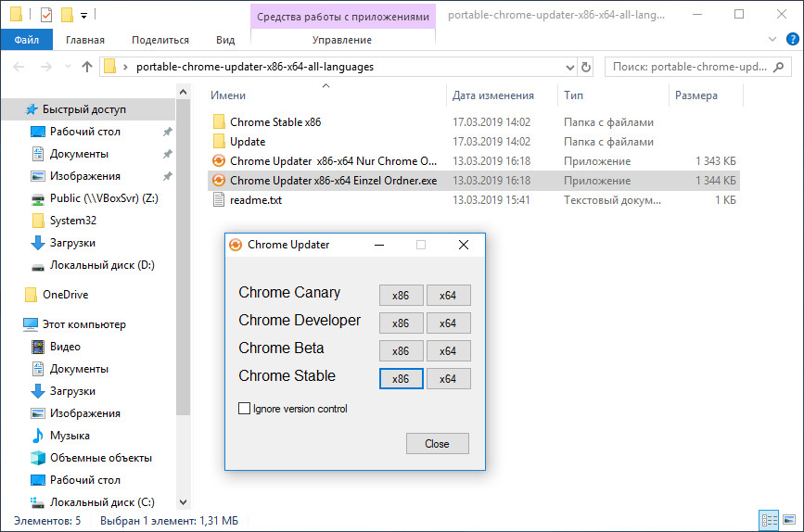Click the readme.txt file icon
The height and width of the screenshot is (532, 804).
click(x=219, y=200)
